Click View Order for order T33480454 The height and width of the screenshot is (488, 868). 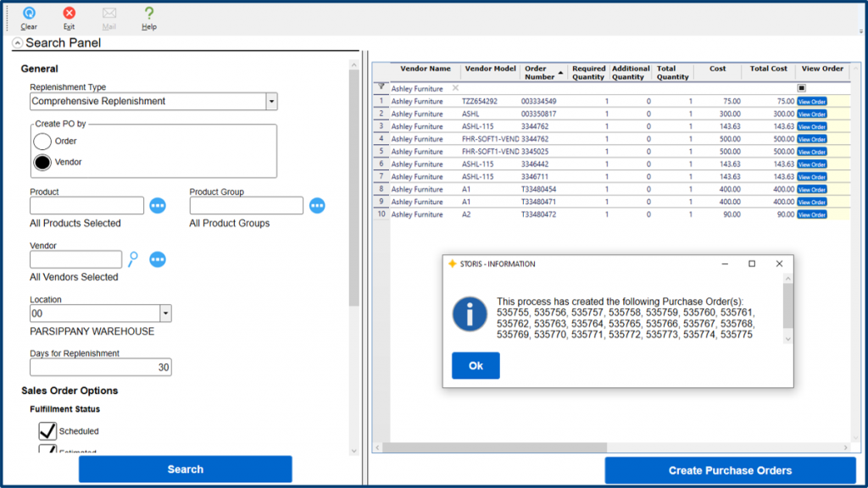tap(812, 190)
